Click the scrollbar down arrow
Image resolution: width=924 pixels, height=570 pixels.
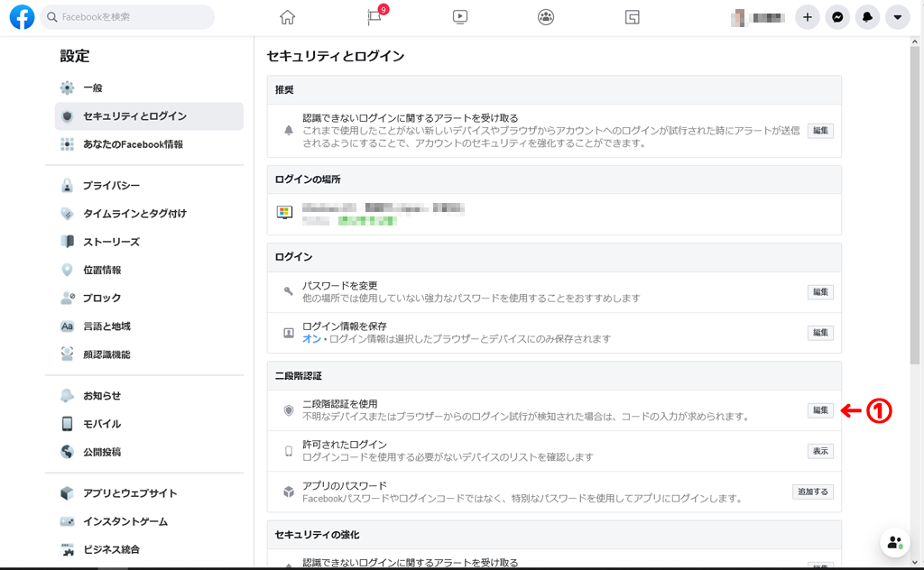point(915,563)
